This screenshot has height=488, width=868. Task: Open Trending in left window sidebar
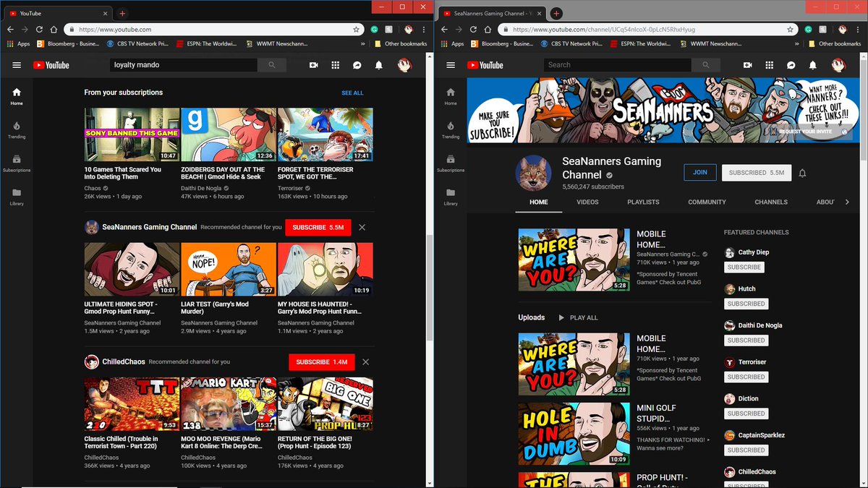click(x=17, y=130)
